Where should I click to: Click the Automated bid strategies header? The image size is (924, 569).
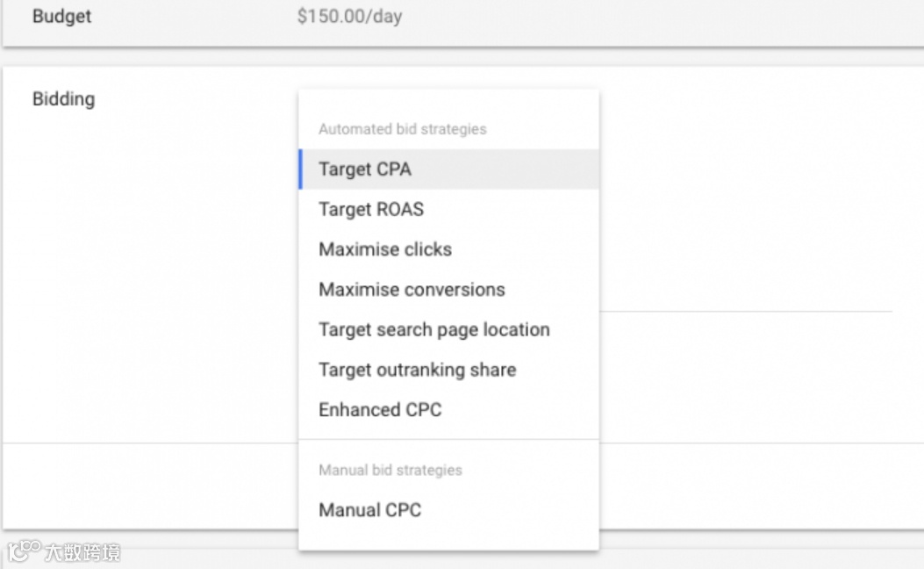tap(402, 129)
